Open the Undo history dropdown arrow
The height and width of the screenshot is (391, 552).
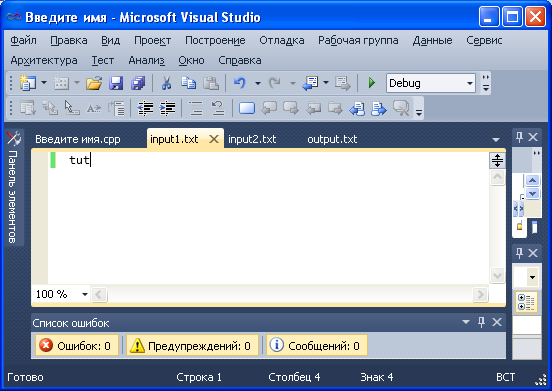pos(258,83)
